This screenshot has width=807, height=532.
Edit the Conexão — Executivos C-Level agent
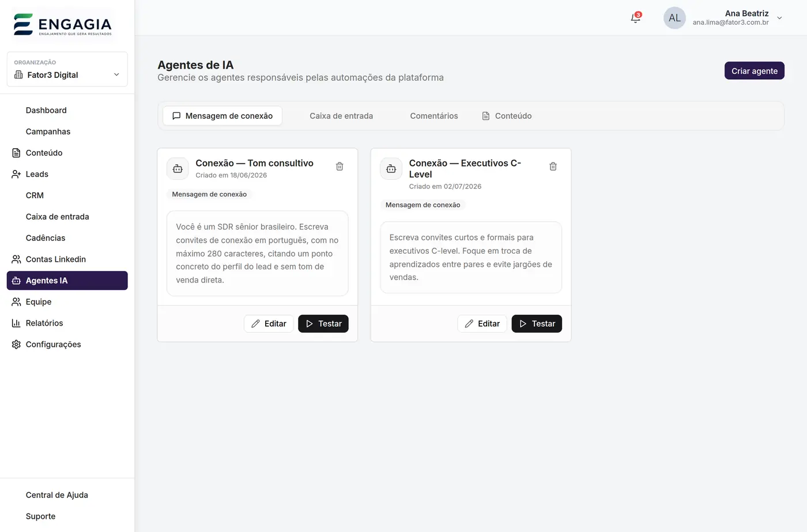tap(482, 324)
